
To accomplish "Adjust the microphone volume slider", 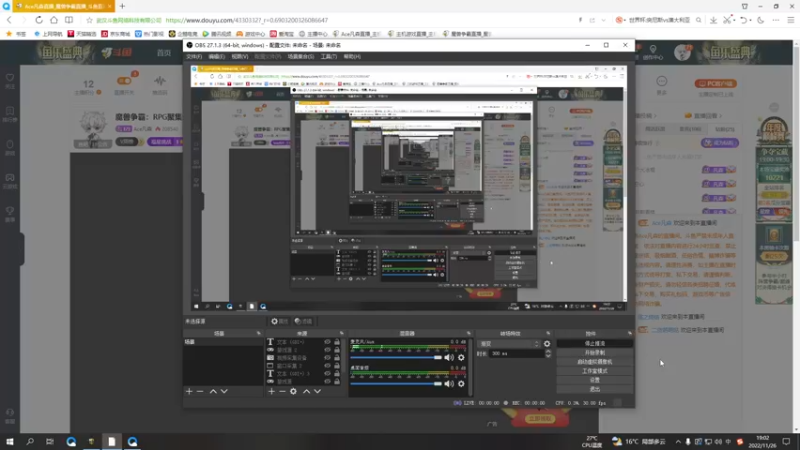I will (x=396, y=358).
